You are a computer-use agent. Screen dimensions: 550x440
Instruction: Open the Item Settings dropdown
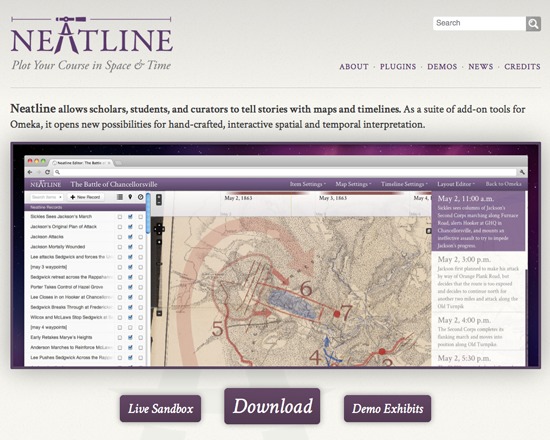click(x=308, y=184)
